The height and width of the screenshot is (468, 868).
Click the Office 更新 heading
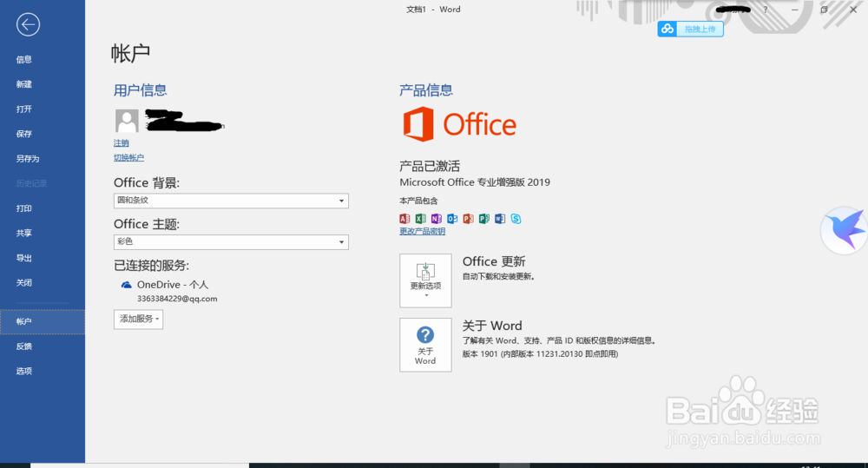click(494, 261)
